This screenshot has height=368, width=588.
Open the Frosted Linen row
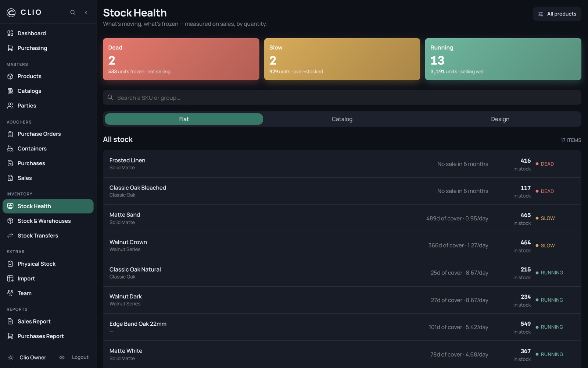point(342,164)
